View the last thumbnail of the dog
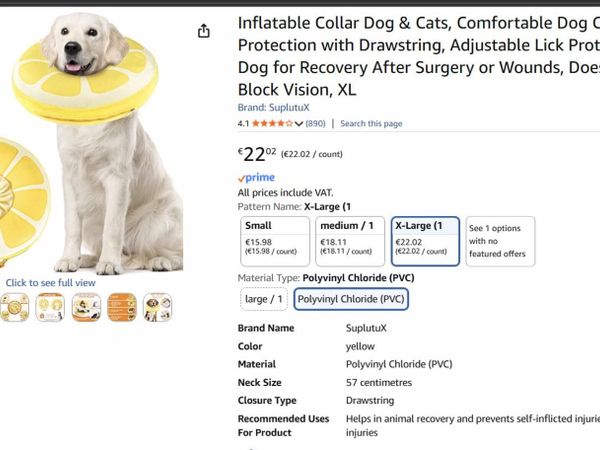The height and width of the screenshot is (450, 600). [157, 307]
